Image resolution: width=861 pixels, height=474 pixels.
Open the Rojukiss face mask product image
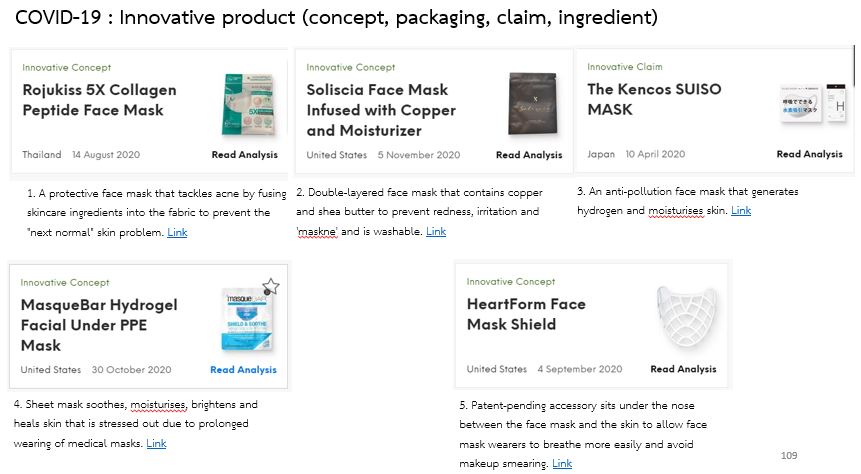[248, 104]
